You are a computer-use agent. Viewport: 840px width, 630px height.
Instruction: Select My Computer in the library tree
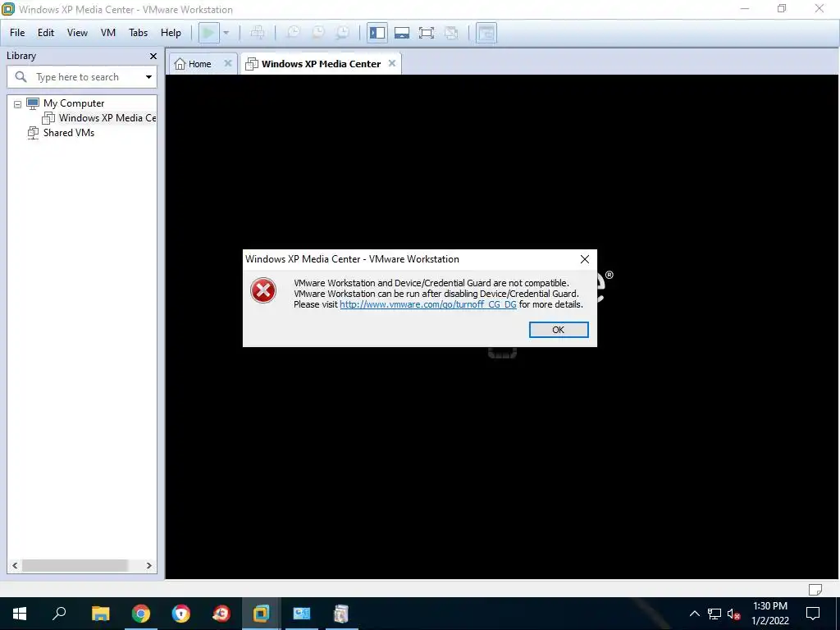74,103
